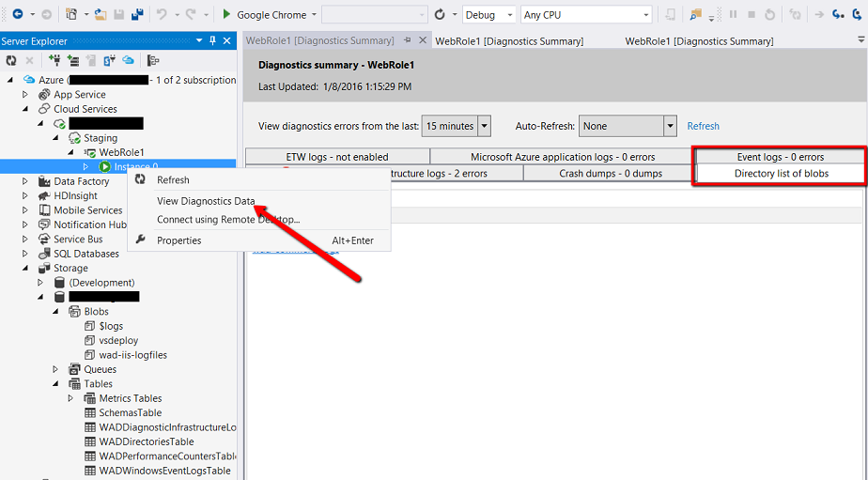Image resolution: width=868 pixels, height=480 pixels.
Task: Expand the Metrics Tables node
Action: [x=70, y=398]
